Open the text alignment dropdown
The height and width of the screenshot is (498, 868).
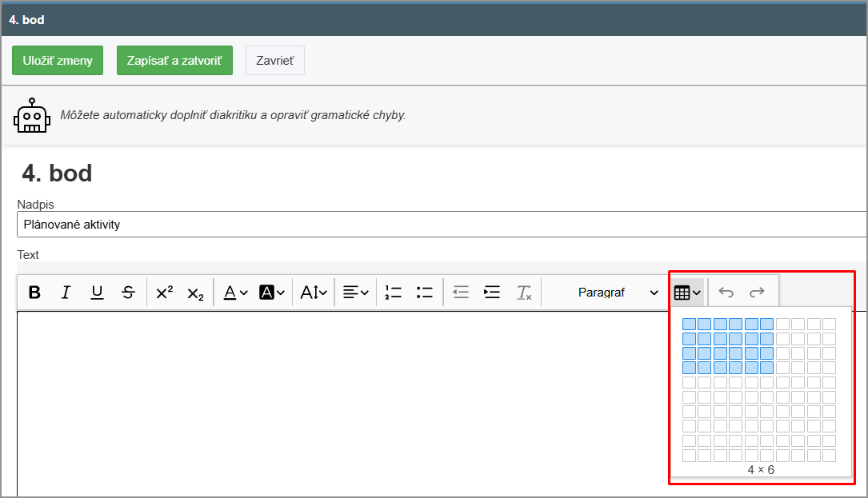tap(356, 293)
